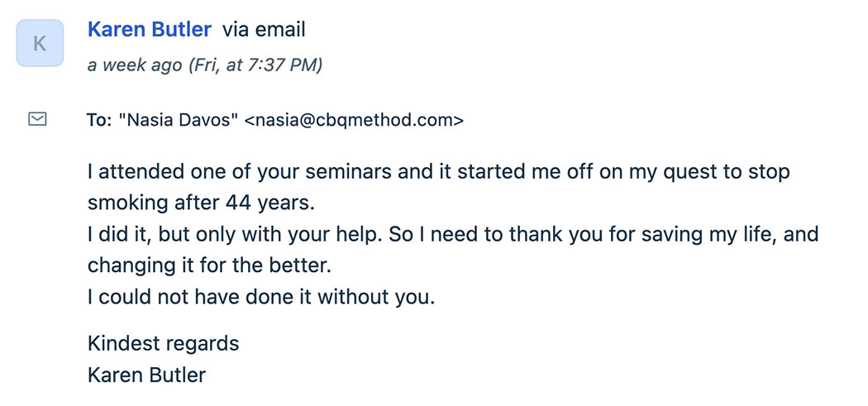The height and width of the screenshot is (406, 868).
Task: Click the "smoking after 44 years" line
Action: 201,203
